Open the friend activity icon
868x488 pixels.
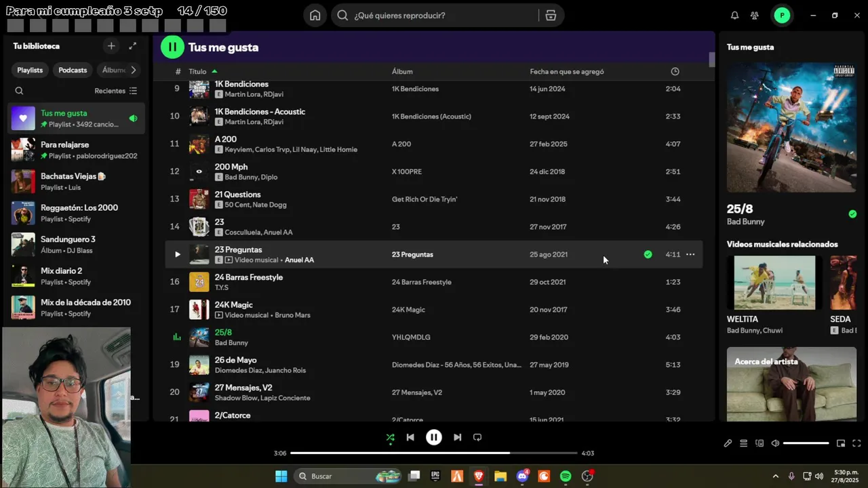pyautogui.click(x=755, y=16)
